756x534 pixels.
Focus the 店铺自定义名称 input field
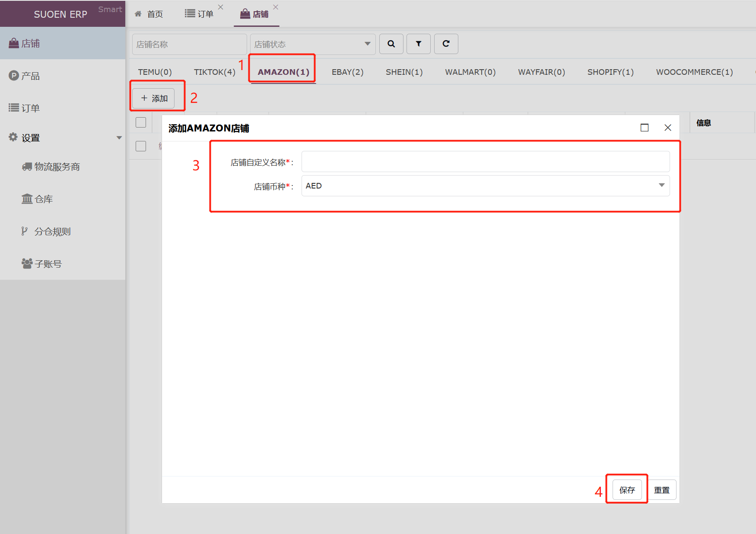tap(486, 161)
